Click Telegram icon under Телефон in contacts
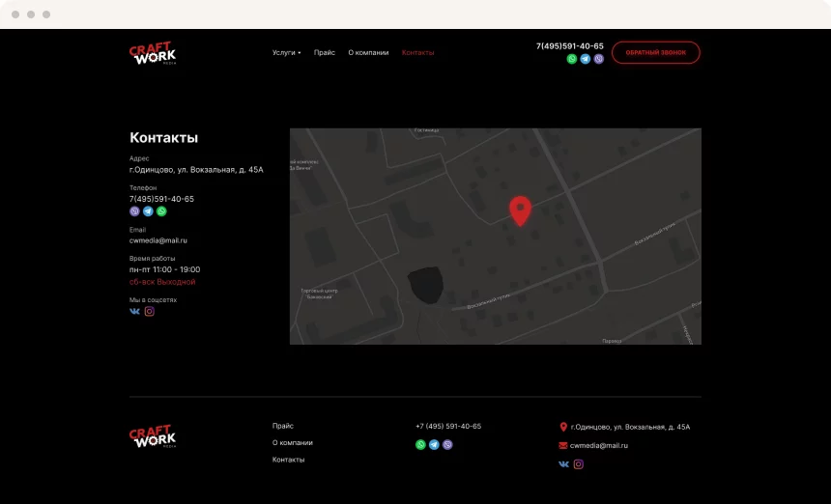Viewport: 831px width, 504px height. click(148, 211)
